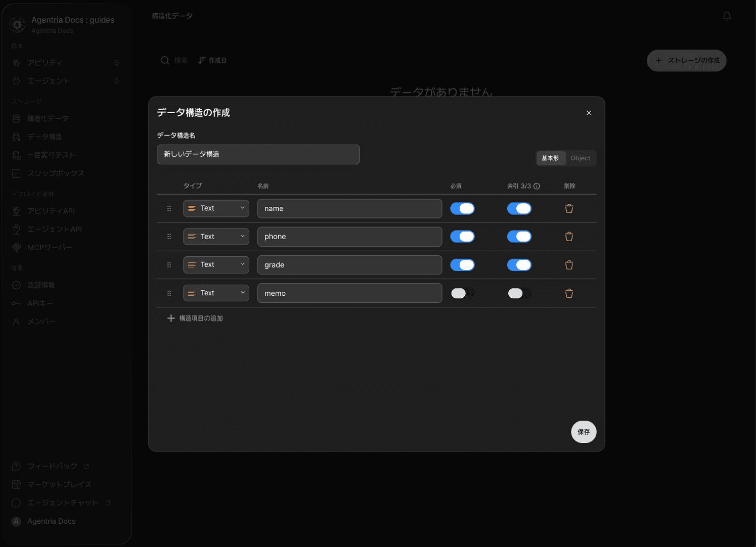Delete the memo field row

(569, 293)
